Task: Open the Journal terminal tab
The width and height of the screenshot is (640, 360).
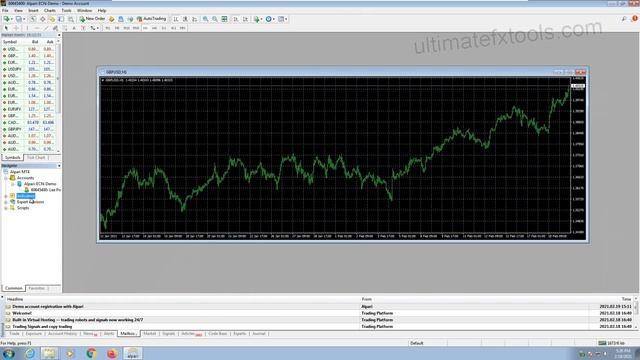Action: (259, 334)
